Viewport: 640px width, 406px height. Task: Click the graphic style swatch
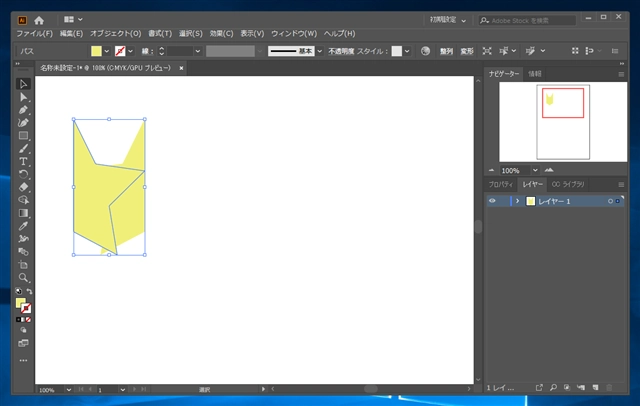(397, 51)
